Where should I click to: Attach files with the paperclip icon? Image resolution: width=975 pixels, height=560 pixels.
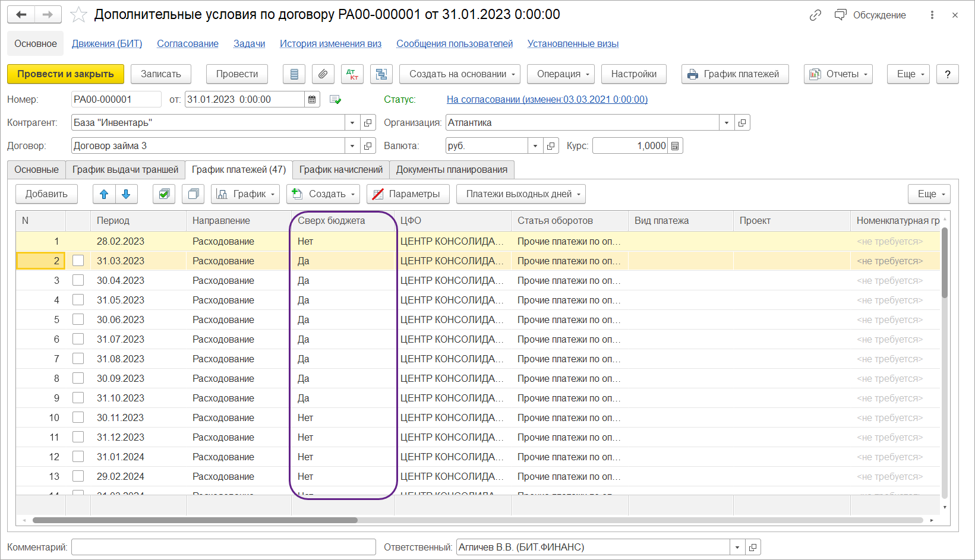coord(323,74)
